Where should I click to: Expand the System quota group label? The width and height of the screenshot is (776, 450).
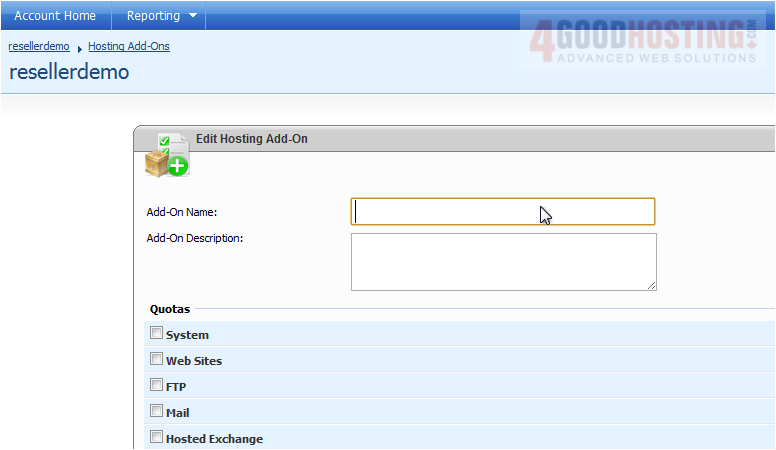pyautogui.click(x=187, y=335)
